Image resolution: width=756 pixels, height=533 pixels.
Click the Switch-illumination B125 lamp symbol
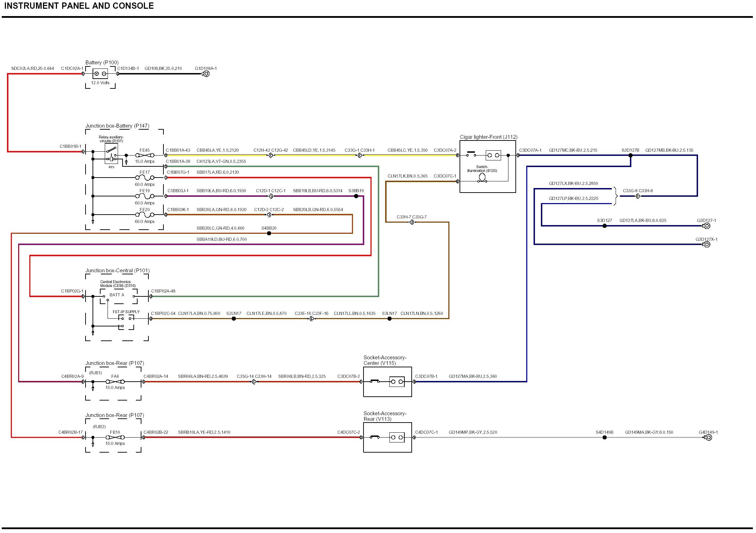point(482,178)
